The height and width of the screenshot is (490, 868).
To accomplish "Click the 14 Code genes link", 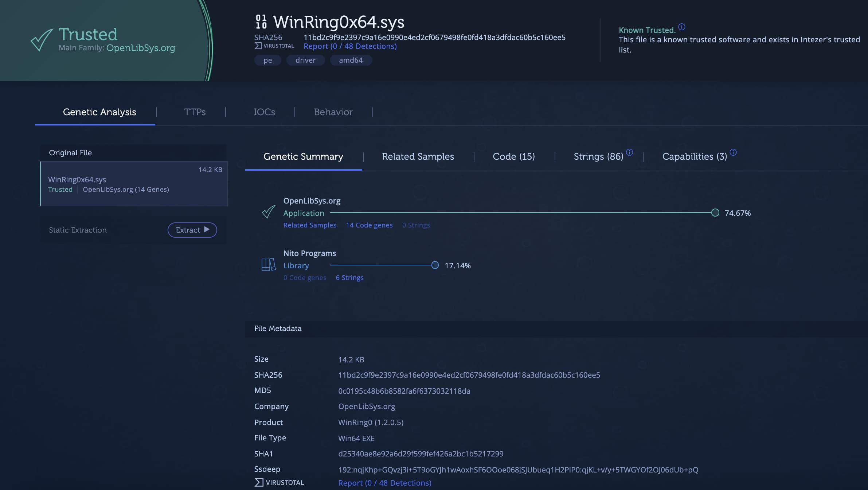I will coord(369,225).
